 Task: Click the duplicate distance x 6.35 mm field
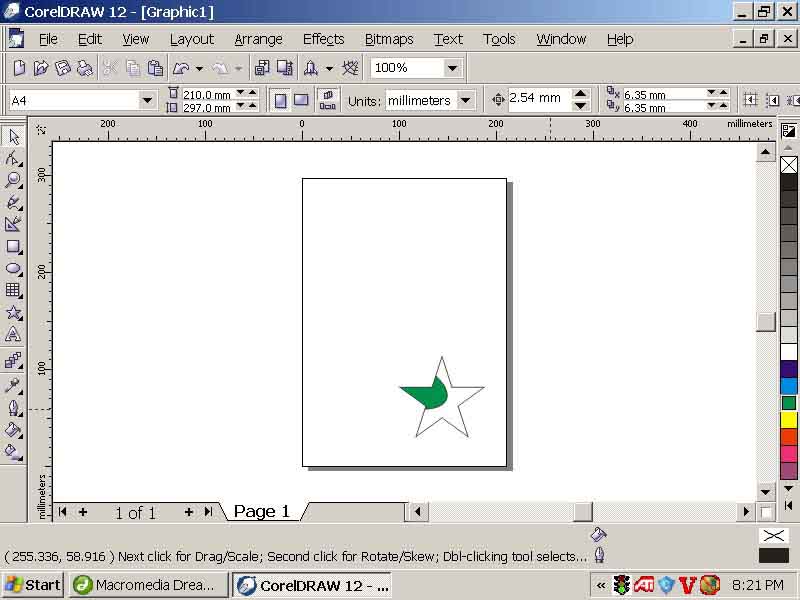click(664, 94)
